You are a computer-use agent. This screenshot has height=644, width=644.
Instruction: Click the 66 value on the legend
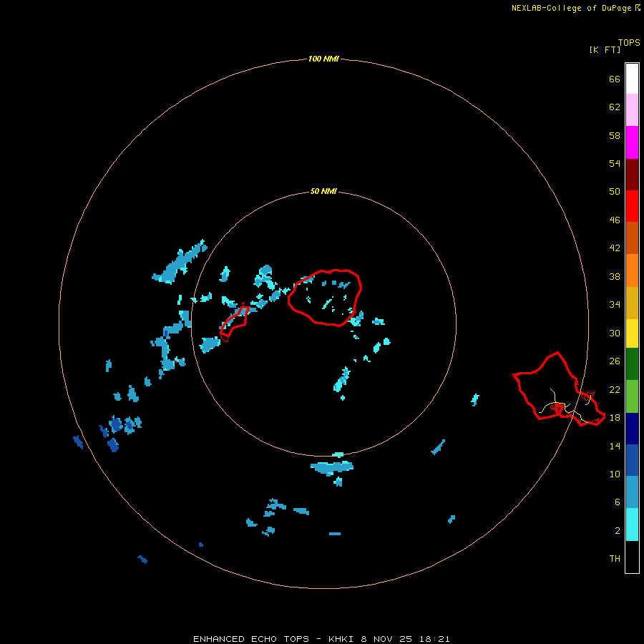[x=615, y=79]
